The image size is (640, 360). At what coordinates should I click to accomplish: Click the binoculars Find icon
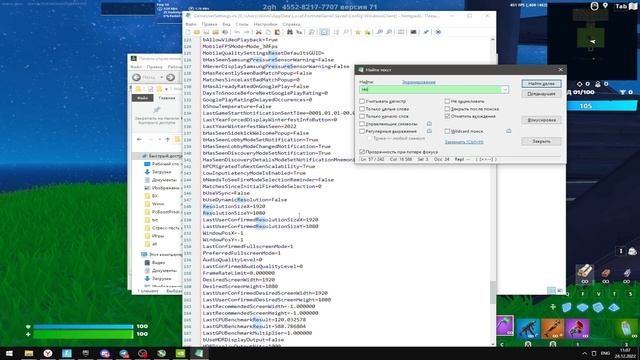(289, 32)
